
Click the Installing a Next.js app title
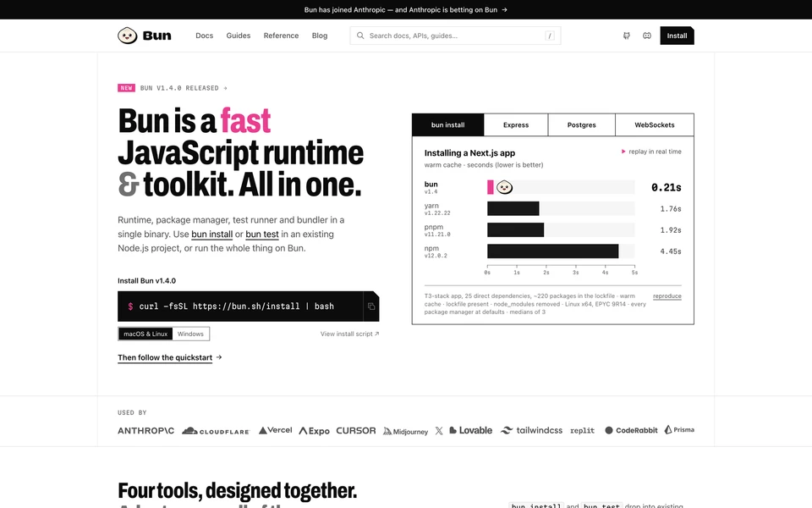[x=469, y=153]
